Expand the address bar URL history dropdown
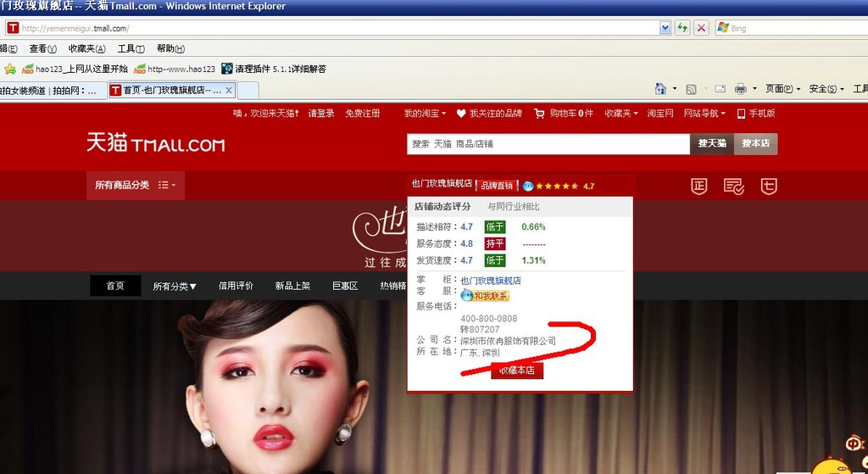 tap(665, 28)
